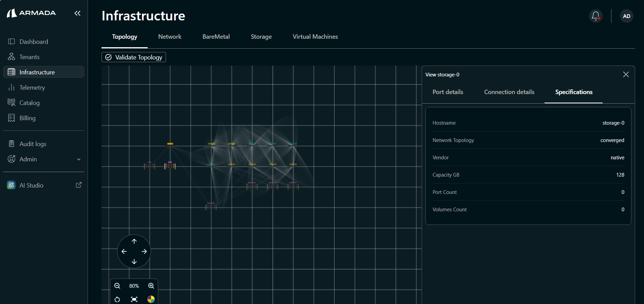This screenshot has height=304, width=644.
Task: Open the AD user avatar menu
Action: (x=626, y=16)
